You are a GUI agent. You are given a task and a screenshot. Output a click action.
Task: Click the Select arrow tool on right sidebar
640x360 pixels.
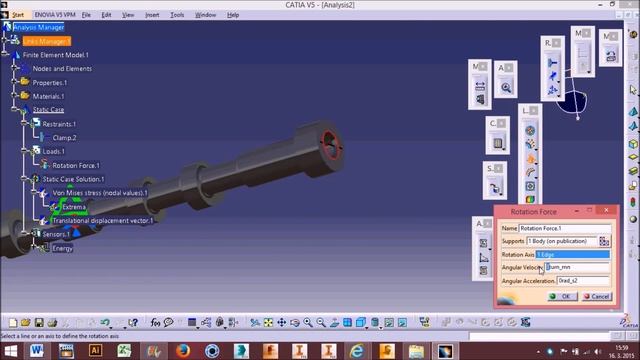(x=633, y=90)
